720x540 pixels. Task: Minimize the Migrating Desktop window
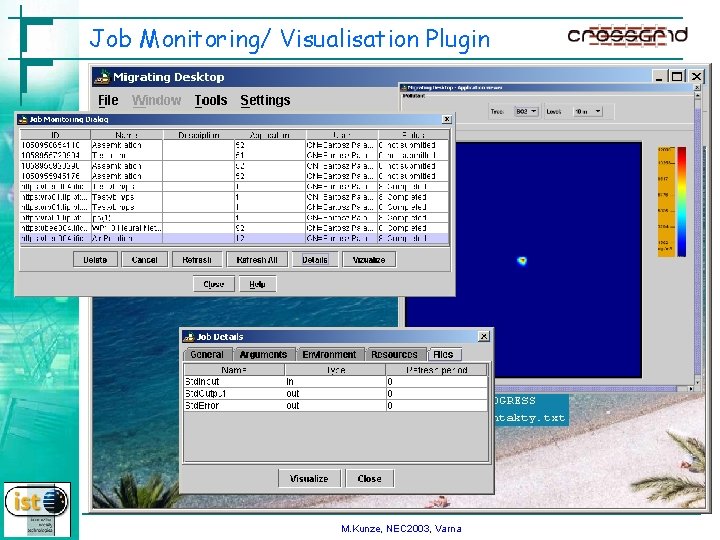659,76
